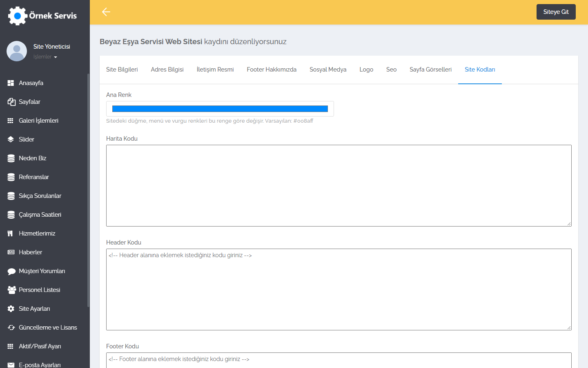Viewport: 588px width, 368px height.
Task: Open the Sosyal Medya tab
Action: click(x=328, y=70)
